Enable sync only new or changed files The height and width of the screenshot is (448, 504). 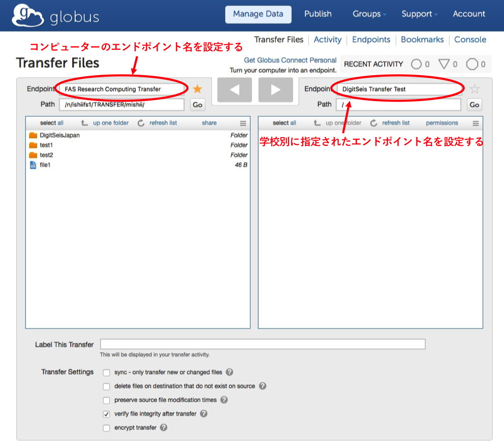106,372
